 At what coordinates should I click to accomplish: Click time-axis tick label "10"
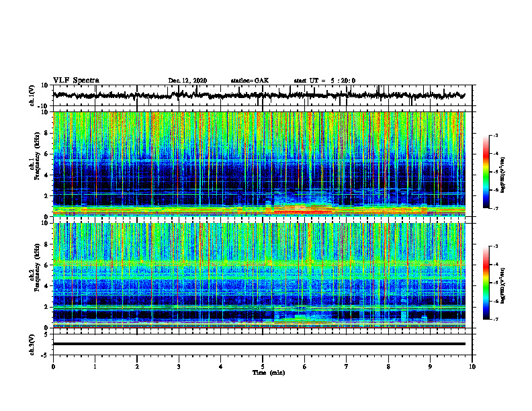(472, 367)
